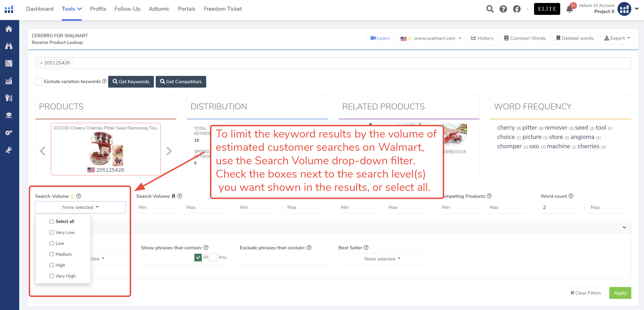Click the binoculars icon in sidebar
The image size is (644, 310).
coord(9,46)
